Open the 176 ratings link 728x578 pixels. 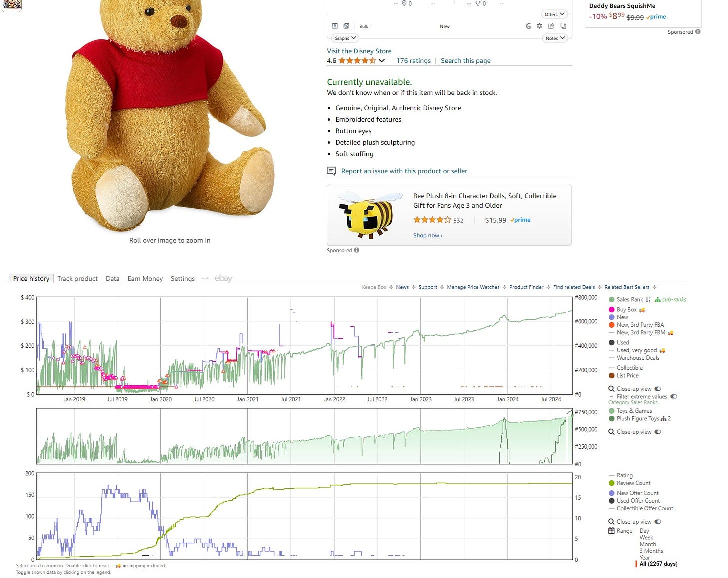[413, 61]
